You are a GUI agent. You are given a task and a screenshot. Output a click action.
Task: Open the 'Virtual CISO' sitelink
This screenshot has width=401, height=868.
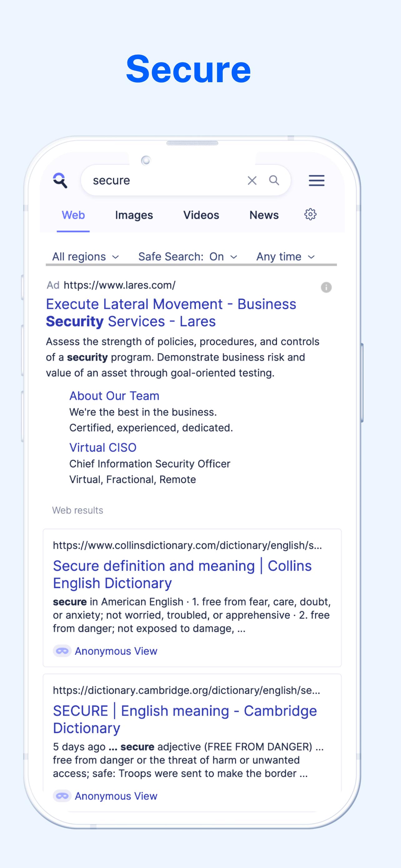tap(103, 447)
